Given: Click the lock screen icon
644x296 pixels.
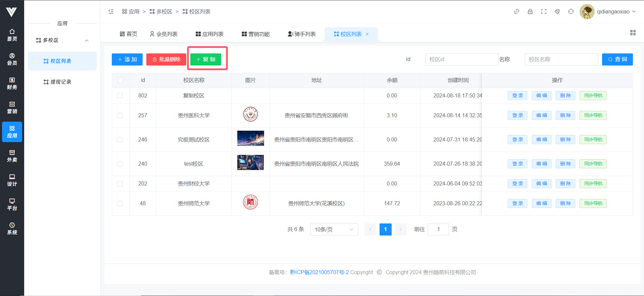Looking at the screenshot, I should 530,11.
